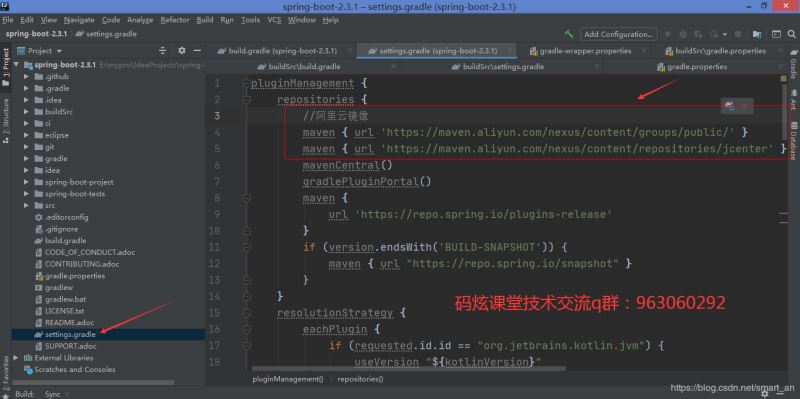The height and width of the screenshot is (399, 800).
Task: Expand the spring-boot-project folder arrow
Action: coord(27,182)
